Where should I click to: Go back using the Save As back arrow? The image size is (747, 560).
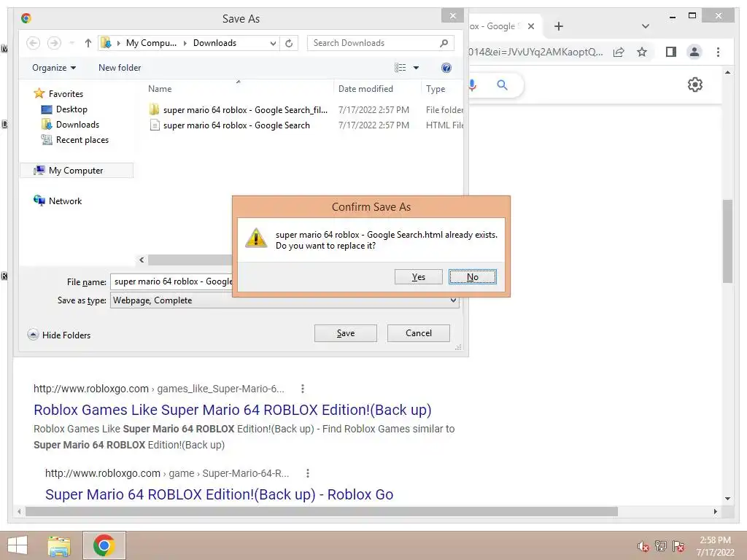click(x=33, y=43)
